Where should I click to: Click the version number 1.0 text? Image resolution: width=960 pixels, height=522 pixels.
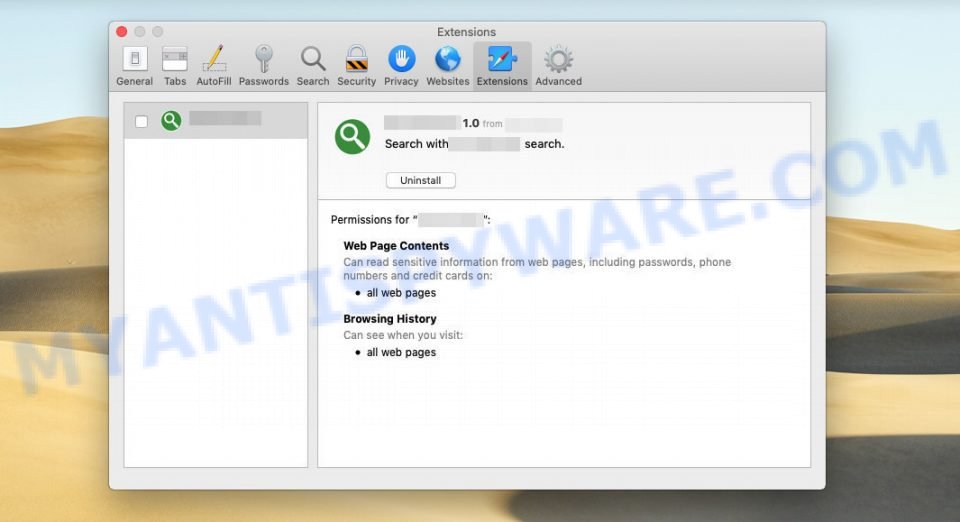click(471, 123)
